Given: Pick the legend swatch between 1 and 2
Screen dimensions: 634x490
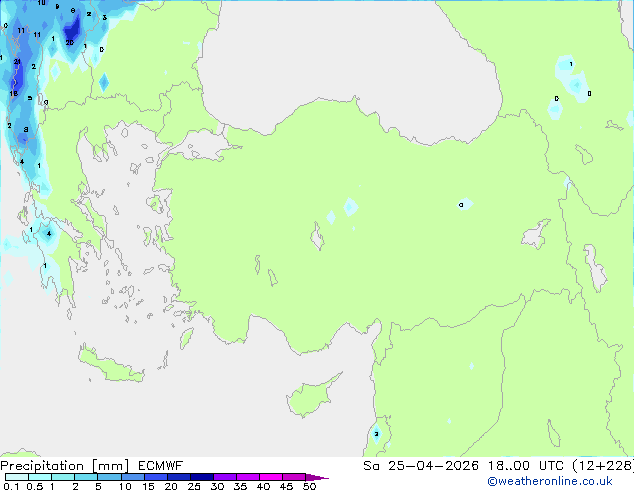Looking at the screenshot, I should [x=63, y=477].
